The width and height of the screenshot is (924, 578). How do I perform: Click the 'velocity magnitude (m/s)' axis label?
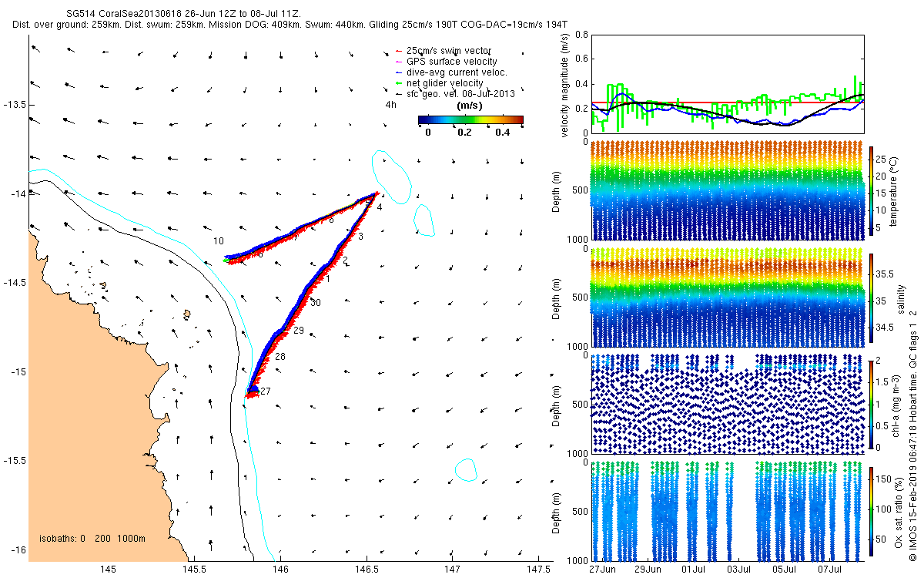coord(565,85)
